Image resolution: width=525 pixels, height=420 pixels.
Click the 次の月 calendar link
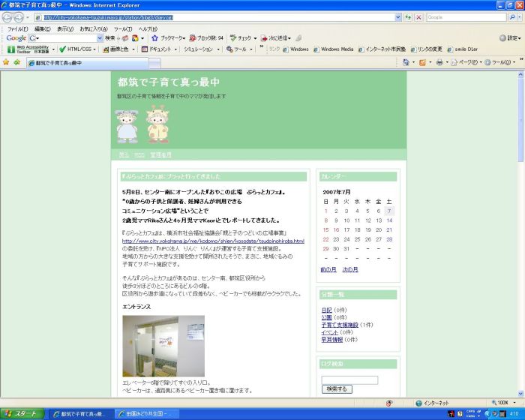(350, 269)
